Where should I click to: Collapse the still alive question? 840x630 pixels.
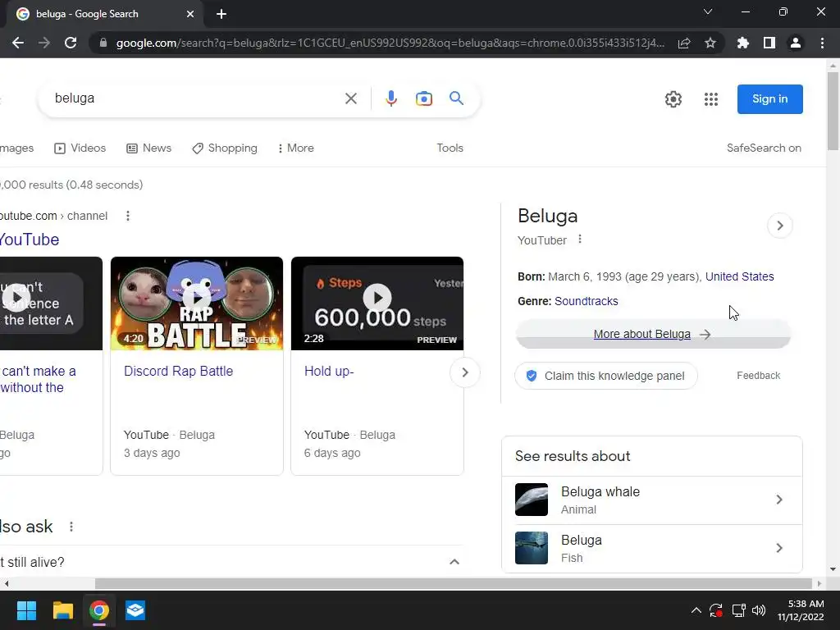click(454, 562)
